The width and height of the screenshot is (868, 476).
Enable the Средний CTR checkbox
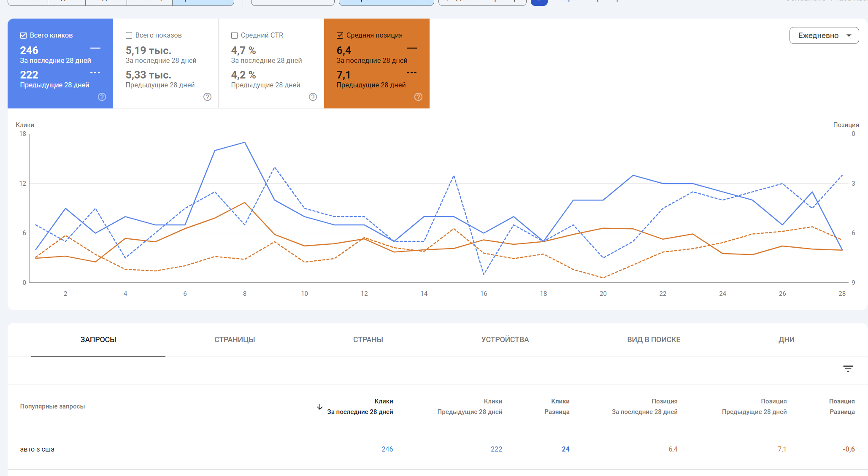(x=235, y=35)
